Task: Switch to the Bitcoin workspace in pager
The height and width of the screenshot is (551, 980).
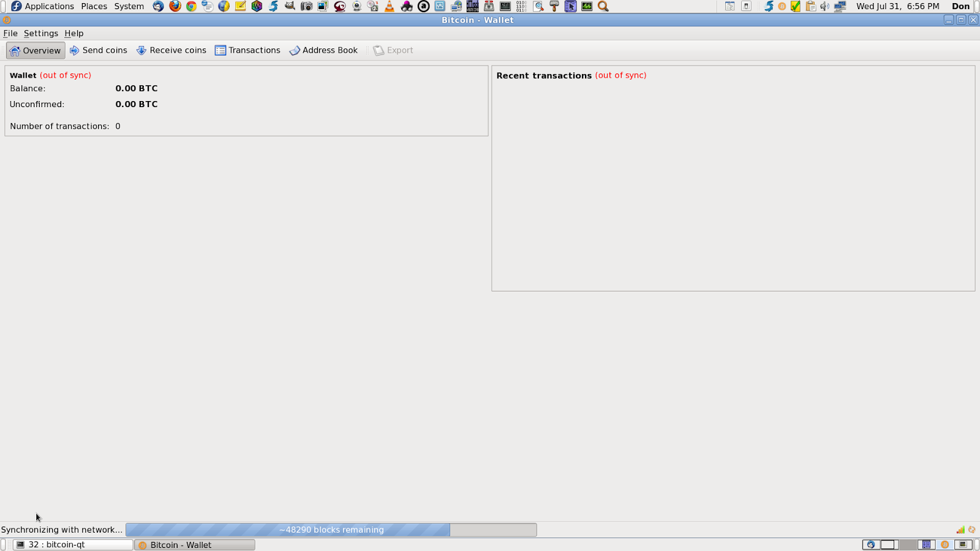Action: click(x=945, y=544)
